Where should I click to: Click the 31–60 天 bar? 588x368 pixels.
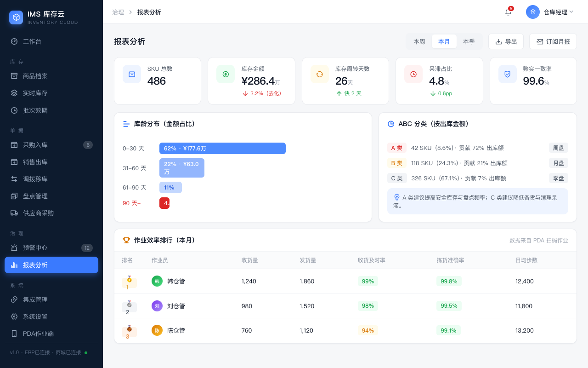(x=182, y=168)
